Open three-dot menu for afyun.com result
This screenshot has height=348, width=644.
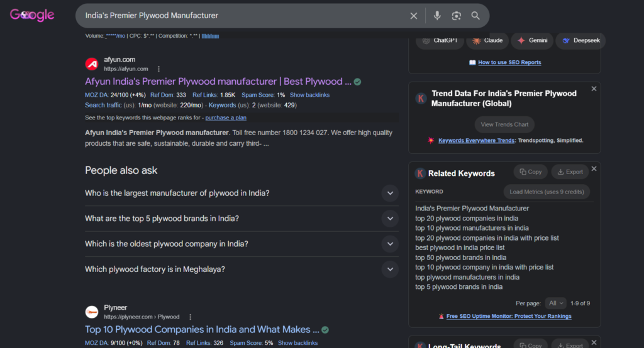coord(158,69)
